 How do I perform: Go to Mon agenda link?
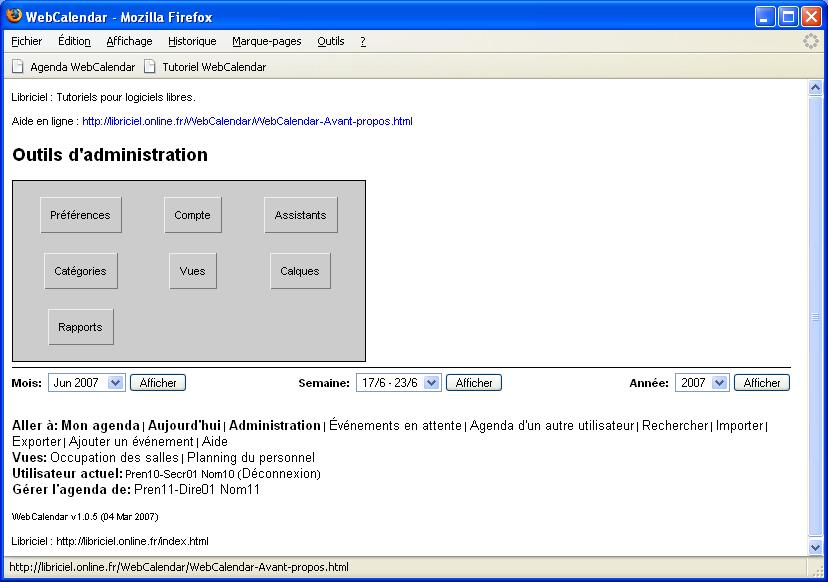tap(100, 426)
